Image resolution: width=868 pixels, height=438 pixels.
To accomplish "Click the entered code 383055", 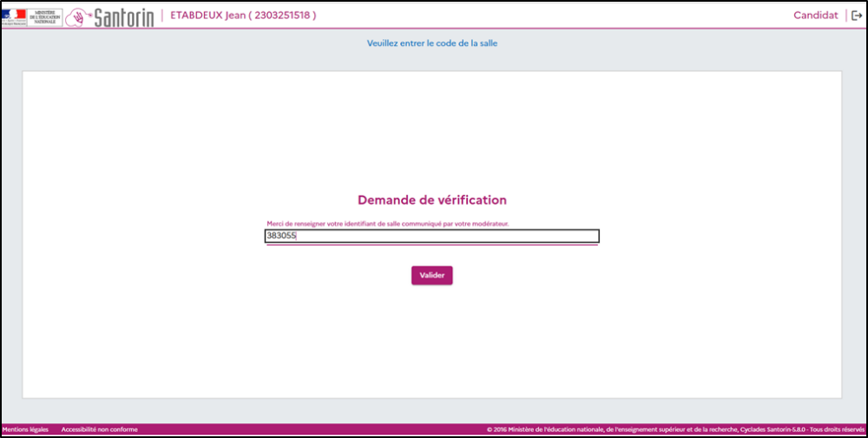I will tap(281, 236).
